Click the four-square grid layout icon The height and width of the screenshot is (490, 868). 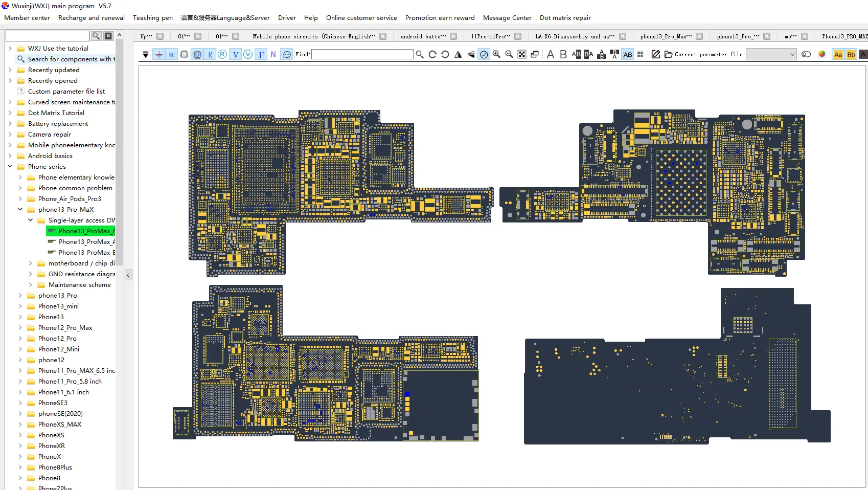640,54
